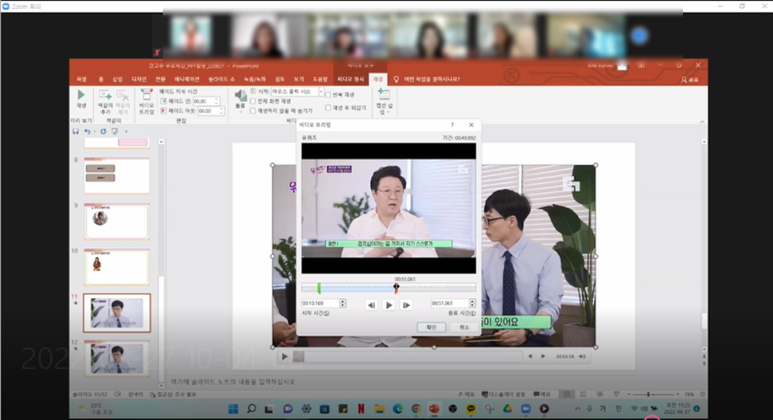The height and width of the screenshot is (420, 773).
Task: Click the Undo icon
Action: (87, 132)
